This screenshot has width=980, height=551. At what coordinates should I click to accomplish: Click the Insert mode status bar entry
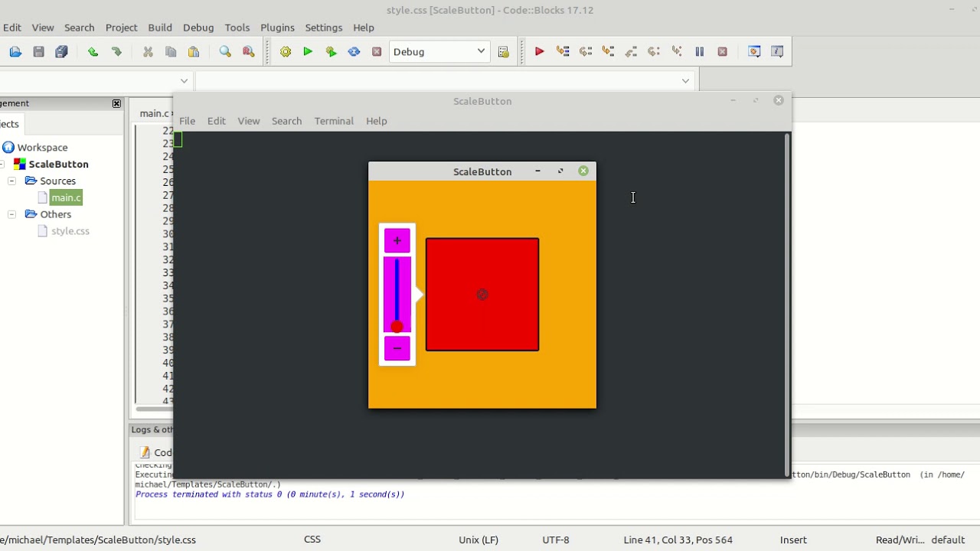[793, 540]
